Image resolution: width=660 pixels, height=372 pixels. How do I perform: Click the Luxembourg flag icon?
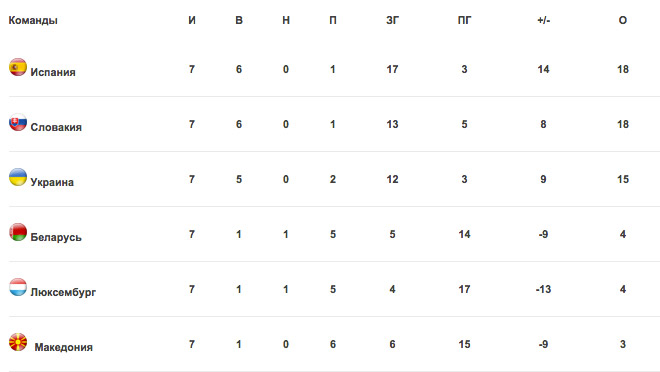[18, 287]
